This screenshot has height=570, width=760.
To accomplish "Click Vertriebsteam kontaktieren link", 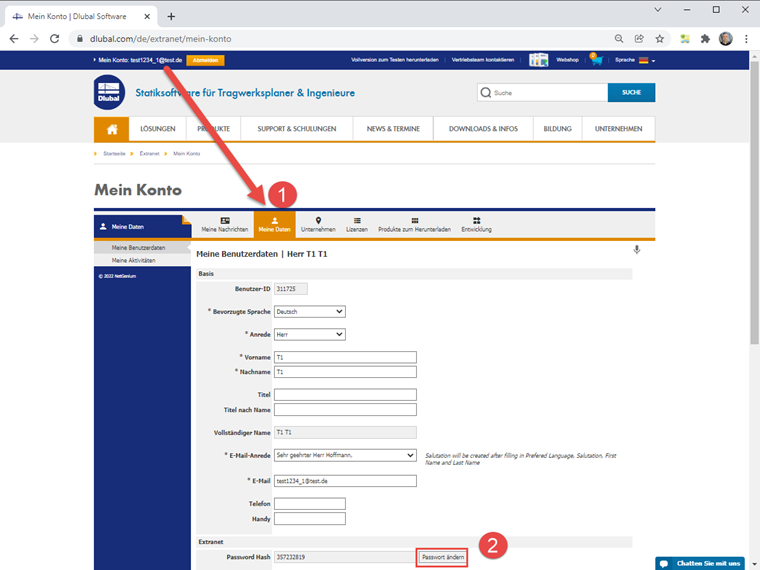I will [x=483, y=60].
